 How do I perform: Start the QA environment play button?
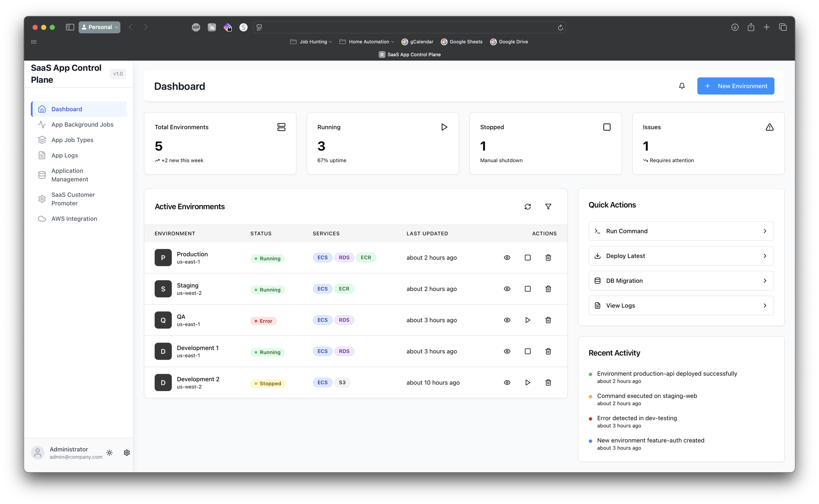point(527,320)
